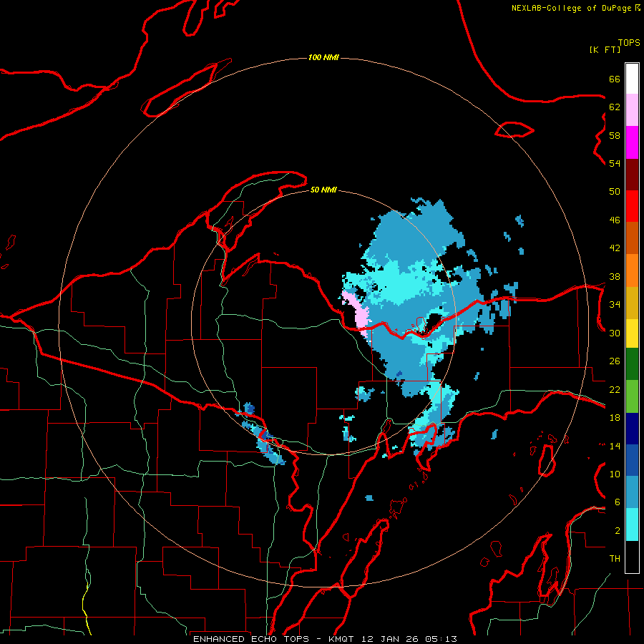The width and height of the screenshot is (644, 644).
Task: Click the white swatch in the TOPS legend
Action: pyautogui.click(x=632, y=79)
